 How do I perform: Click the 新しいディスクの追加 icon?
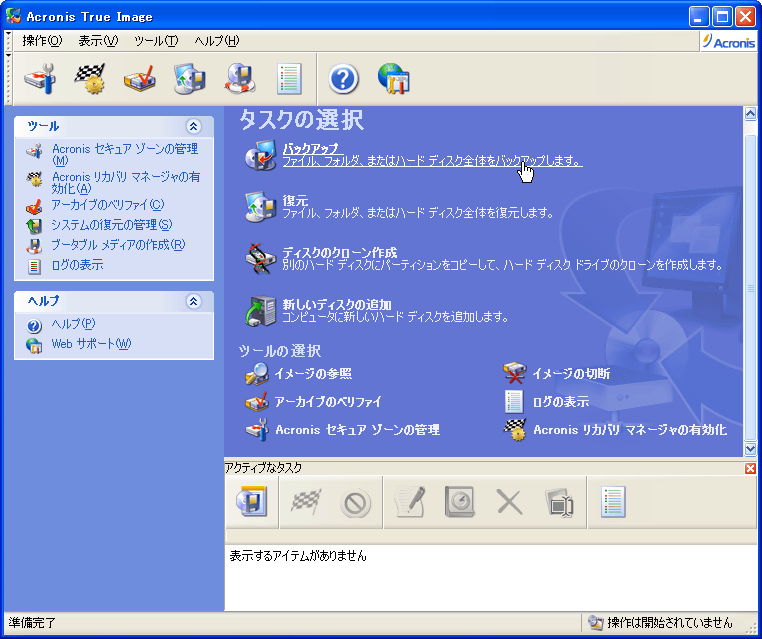coord(260,311)
